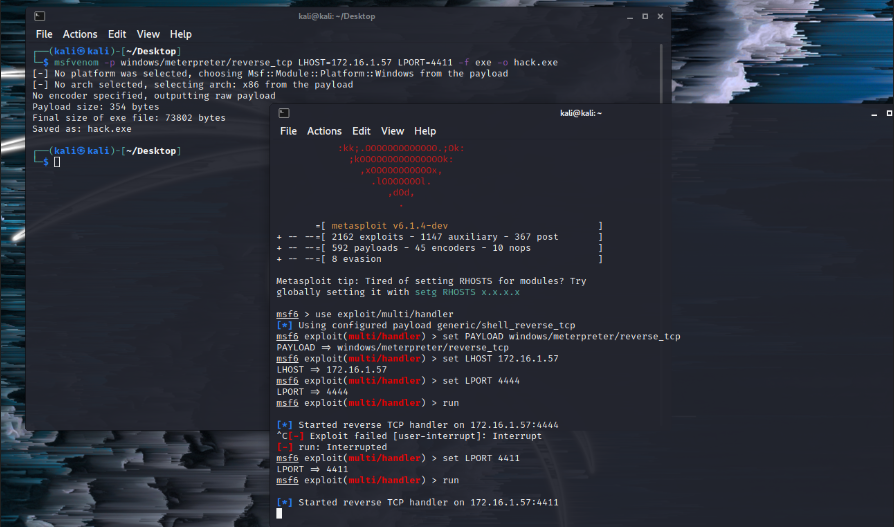
Task: Maximize the back Desktop terminal window
Action: click(x=645, y=17)
